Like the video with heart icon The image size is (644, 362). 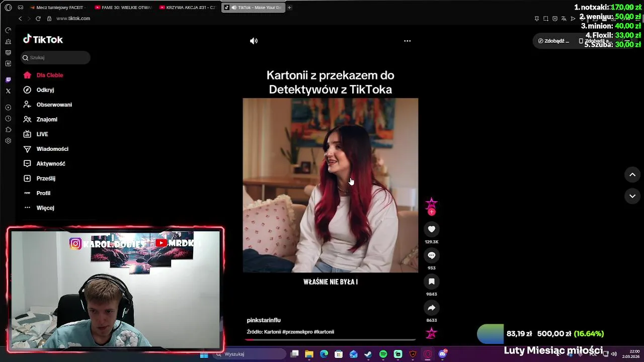[x=431, y=229]
